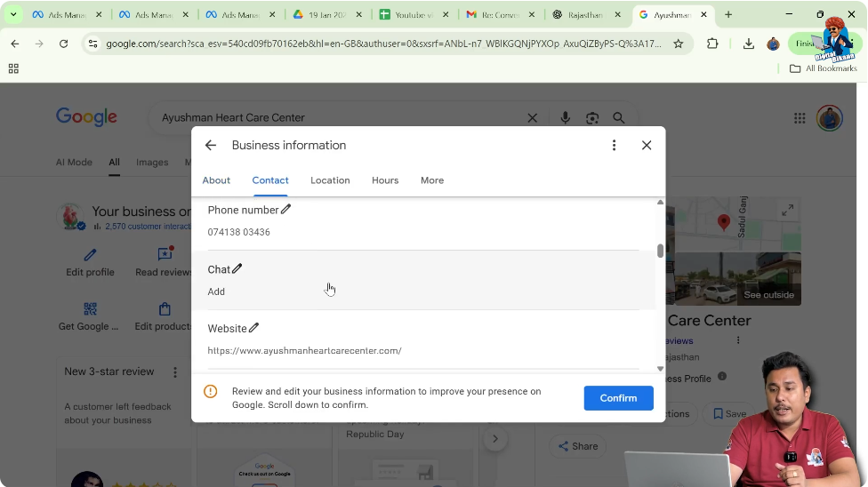Click the phone number 074138 03436
This screenshot has width=868, height=487.
click(x=238, y=232)
